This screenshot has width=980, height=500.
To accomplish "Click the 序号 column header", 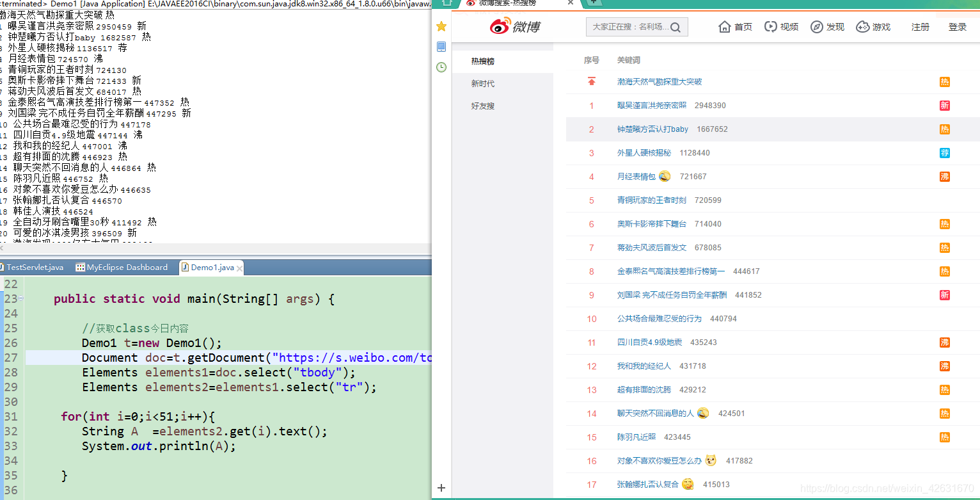I will 592,60.
